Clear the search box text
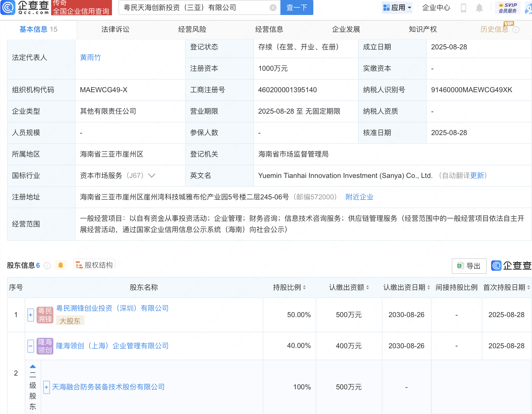The image size is (532, 414). [x=273, y=8]
